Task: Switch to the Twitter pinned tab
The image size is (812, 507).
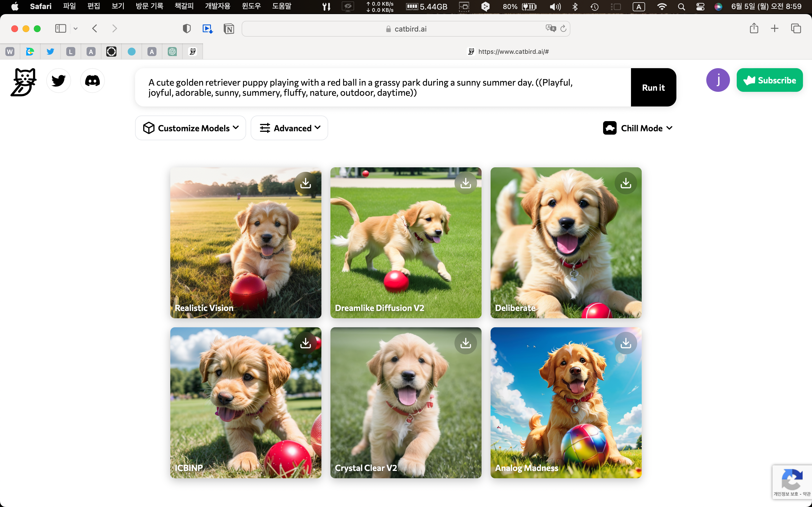Action: pyautogui.click(x=50, y=52)
